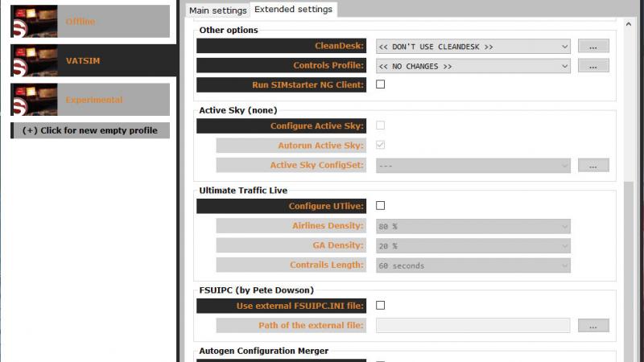Open the CleanDesk dropdown
Viewport: 644px width, 362px height.
tap(473, 47)
